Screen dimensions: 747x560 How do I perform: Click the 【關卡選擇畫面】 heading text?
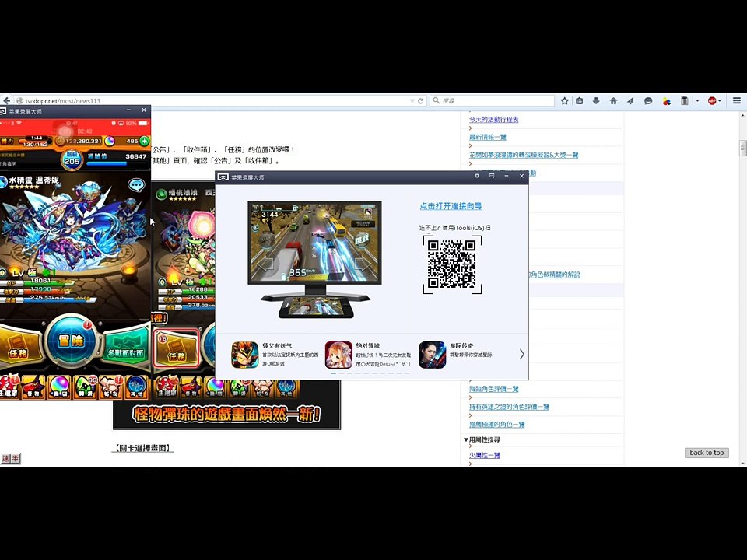pos(142,448)
